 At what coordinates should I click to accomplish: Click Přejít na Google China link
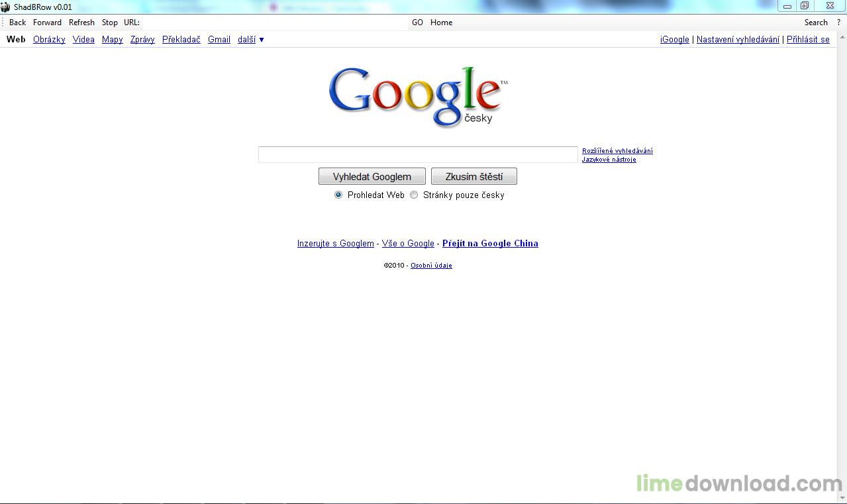[490, 244]
